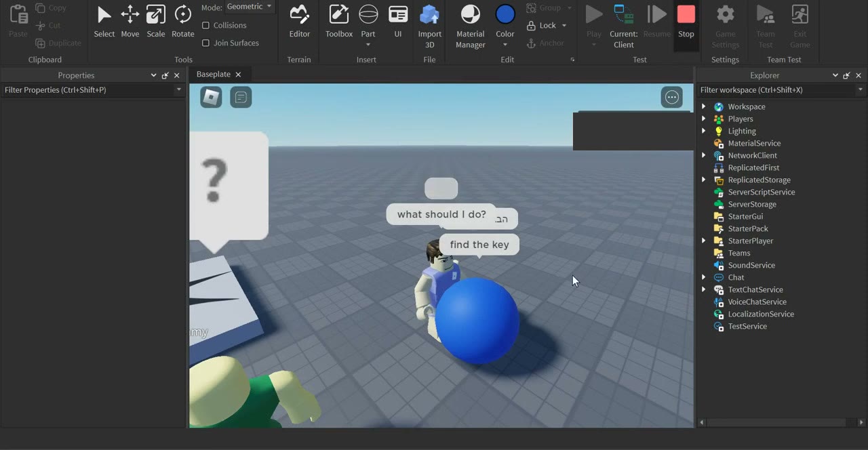868x450 pixels.
Task: Expand the Workspace tree node
Action: click(x=704, y=106)
